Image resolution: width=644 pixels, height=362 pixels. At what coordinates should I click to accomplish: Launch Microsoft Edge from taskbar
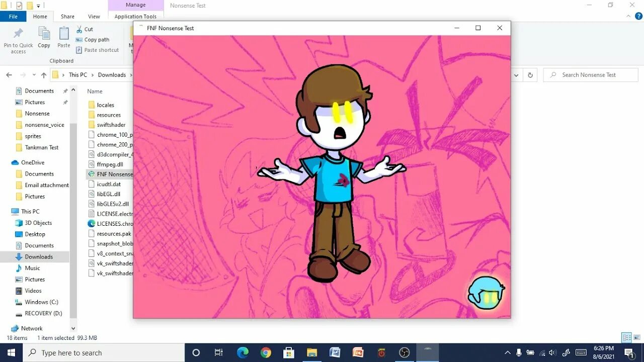pyautogui.click(x=243, y=352)
